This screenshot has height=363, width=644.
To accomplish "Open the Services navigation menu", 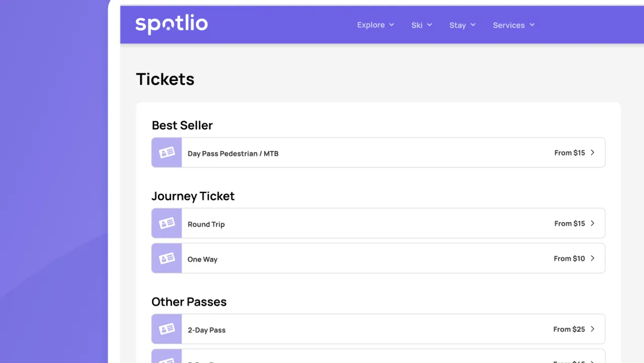I will (514, 25).
